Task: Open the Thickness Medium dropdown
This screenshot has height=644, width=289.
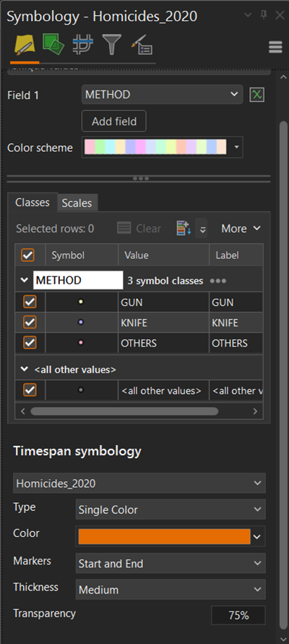Action: [171, 590]
